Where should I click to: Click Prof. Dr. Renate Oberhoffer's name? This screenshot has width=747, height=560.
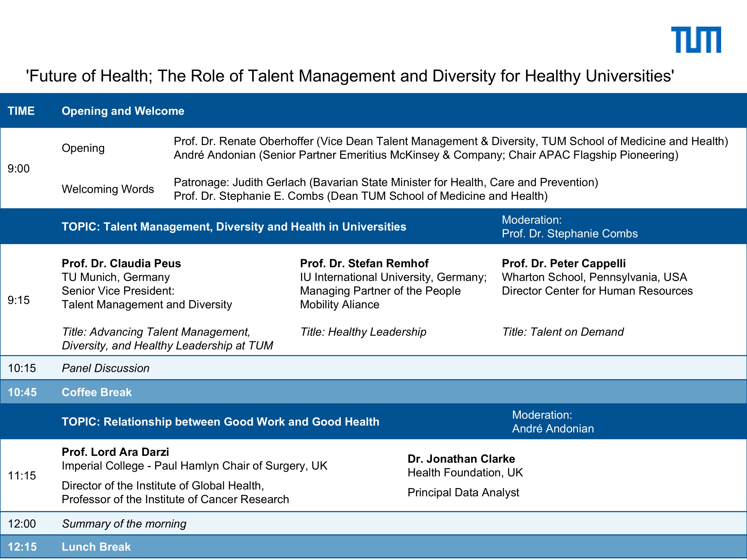coord(244,141)
